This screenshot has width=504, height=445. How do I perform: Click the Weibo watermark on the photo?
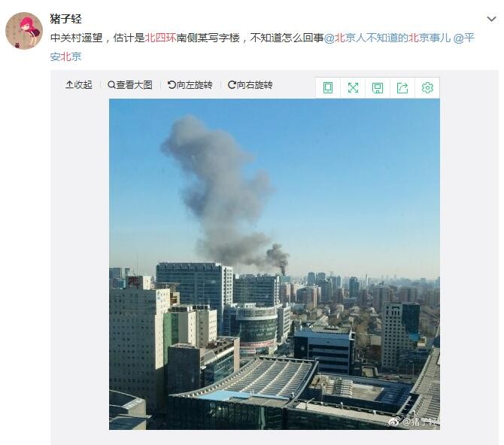pyautogui.click(x=414, y=421)
